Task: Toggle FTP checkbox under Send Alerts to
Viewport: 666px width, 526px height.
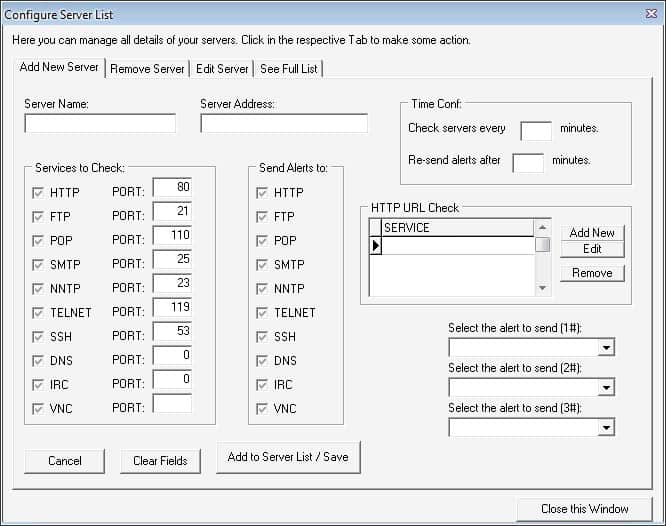Action: pyautogui.click(x=262, y=216)
